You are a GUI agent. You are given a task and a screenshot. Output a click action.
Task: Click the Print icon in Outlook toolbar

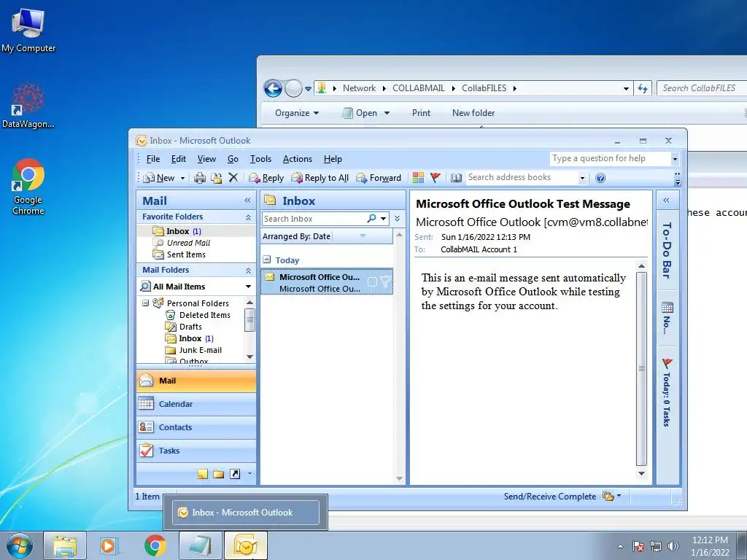click(x=200, y=178)
